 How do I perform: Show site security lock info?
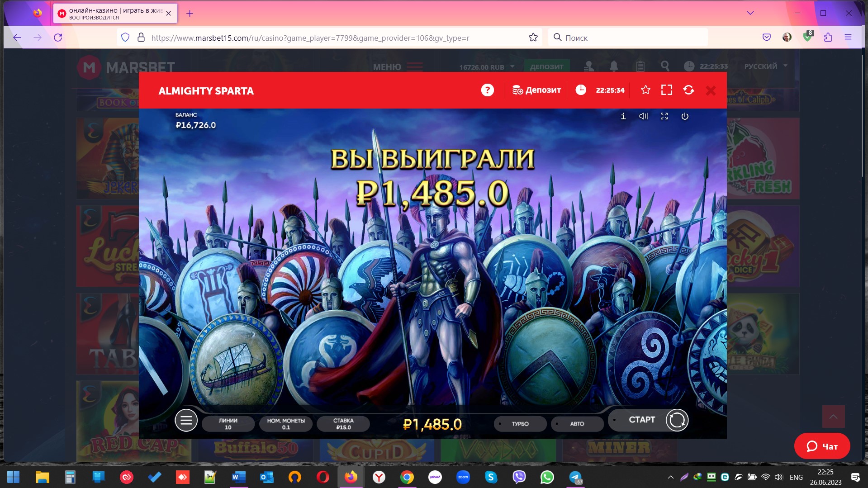(141, 38)
